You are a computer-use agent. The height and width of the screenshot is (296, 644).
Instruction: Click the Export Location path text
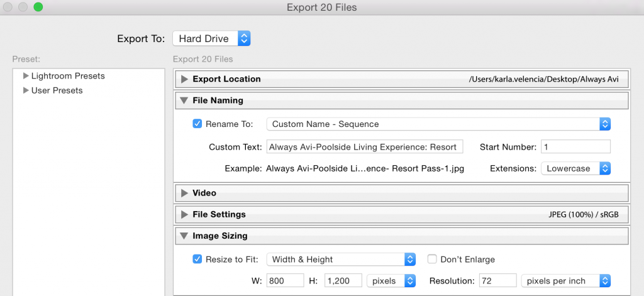543,79
